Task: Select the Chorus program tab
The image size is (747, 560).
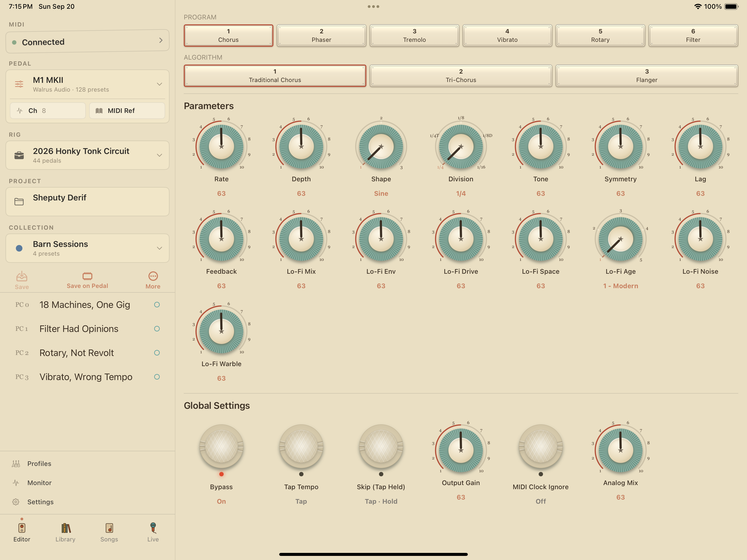Action: click(x=228, y=36)
